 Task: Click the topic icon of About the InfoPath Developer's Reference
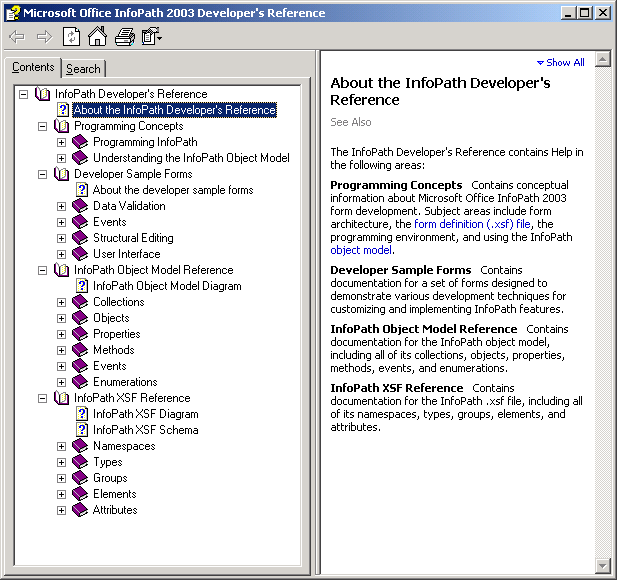click(x=63, y=110)
